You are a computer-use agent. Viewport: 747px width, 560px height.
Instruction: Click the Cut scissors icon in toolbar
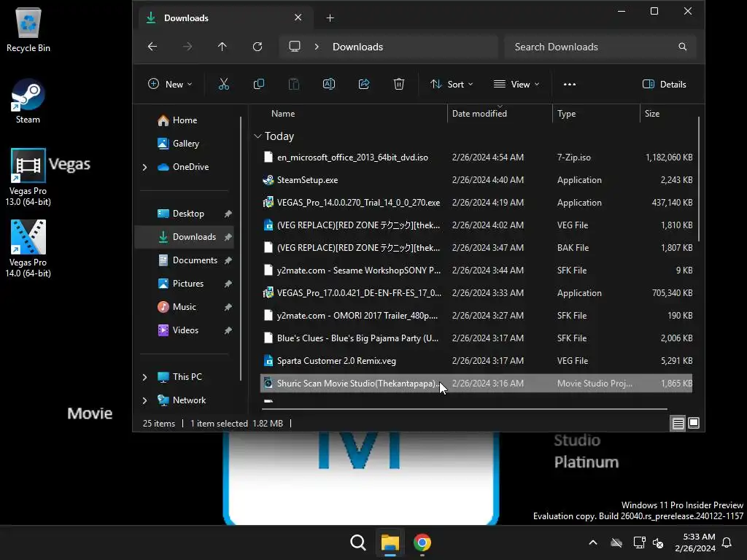223,85
